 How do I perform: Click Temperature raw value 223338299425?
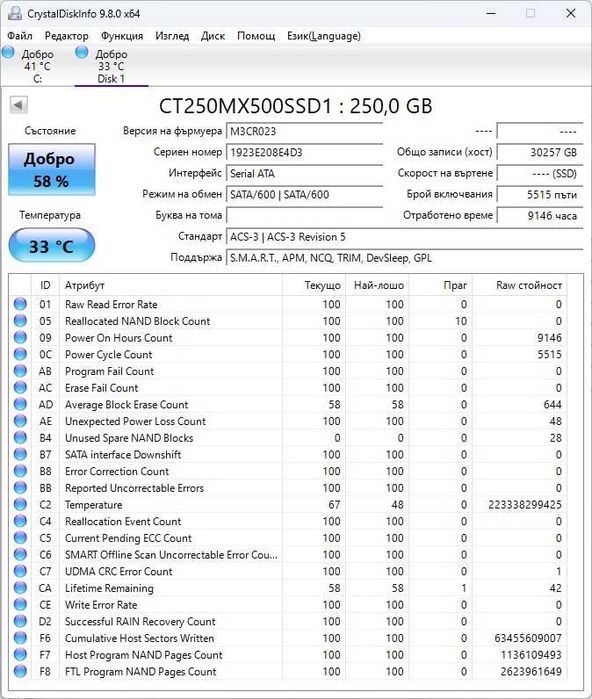click(x=525, y=505)
